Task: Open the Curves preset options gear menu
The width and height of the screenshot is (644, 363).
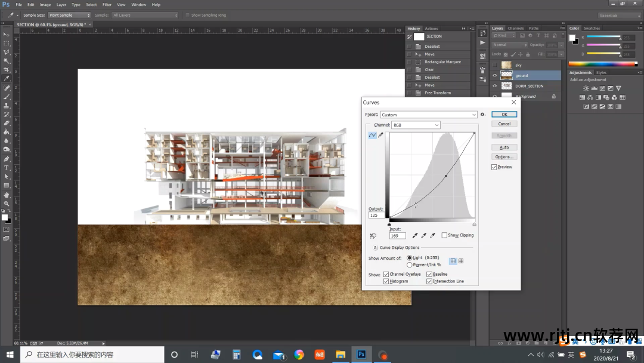Action: pyautogui.click(x=483, y=114)
